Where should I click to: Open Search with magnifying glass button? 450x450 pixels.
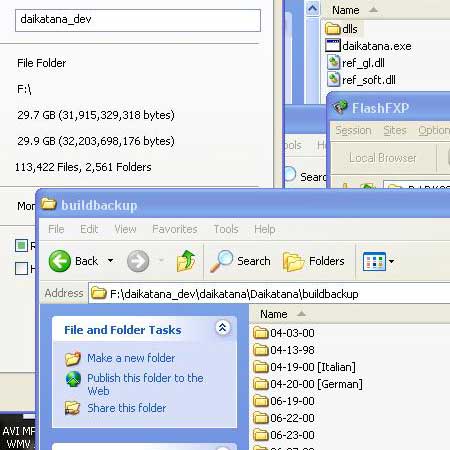click(240, 261)
